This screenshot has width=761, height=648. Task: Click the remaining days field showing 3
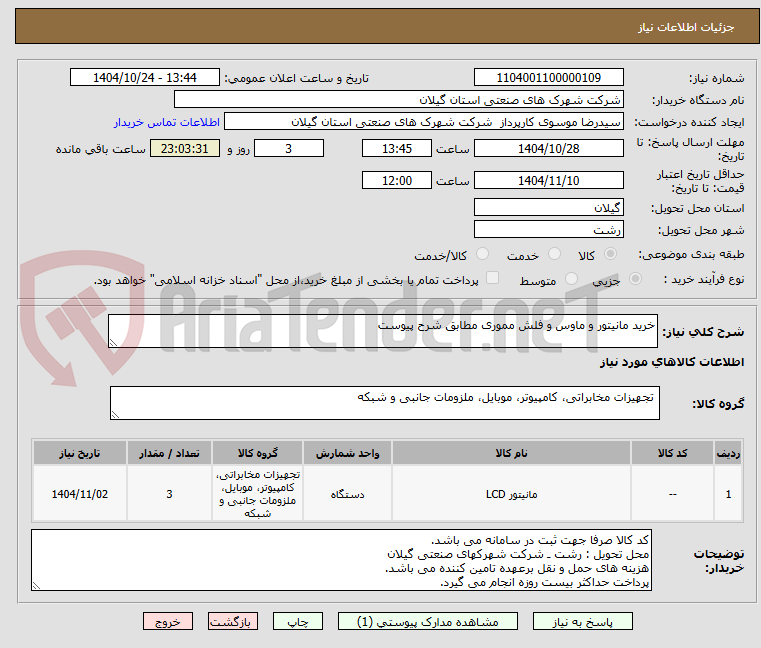click(289, 148)
